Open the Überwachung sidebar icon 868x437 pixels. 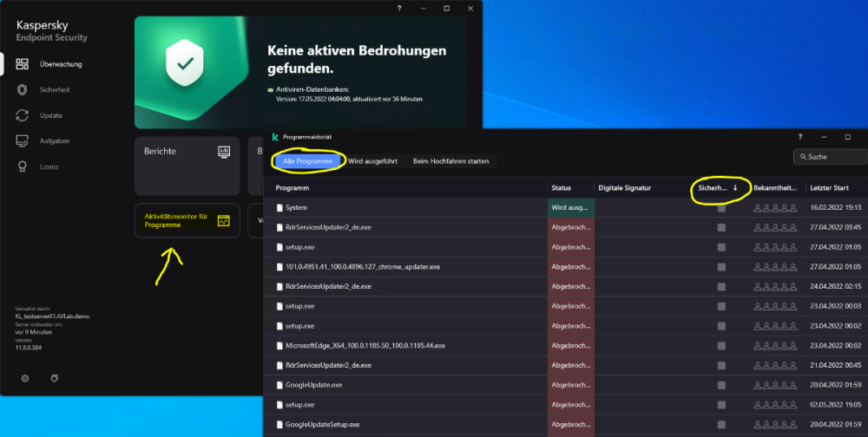point(23,64)
